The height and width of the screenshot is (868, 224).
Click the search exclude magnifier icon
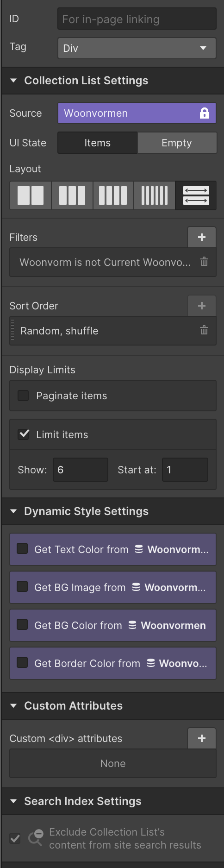coord(36,837)
